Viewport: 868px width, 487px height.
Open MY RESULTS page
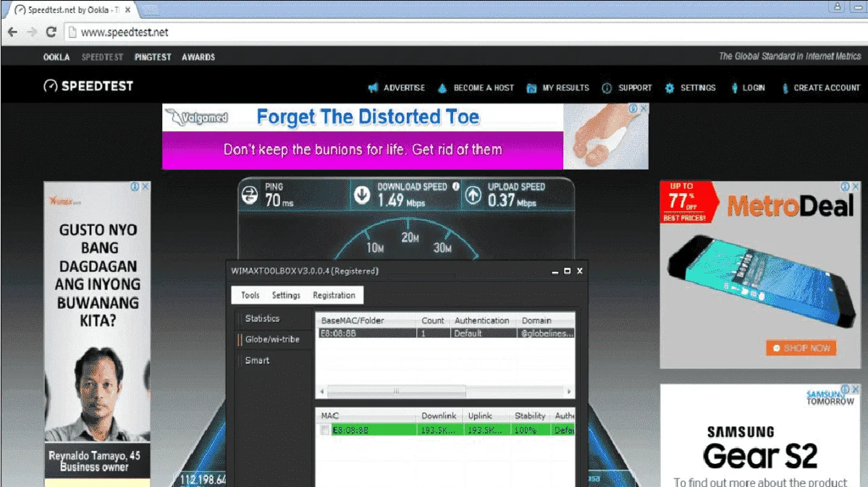click(x=565, y=88)
